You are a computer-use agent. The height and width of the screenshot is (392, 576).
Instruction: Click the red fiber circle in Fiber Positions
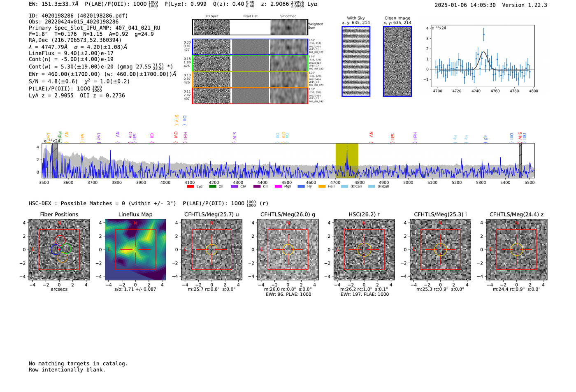pyautogui.click(x=60, y=240)
